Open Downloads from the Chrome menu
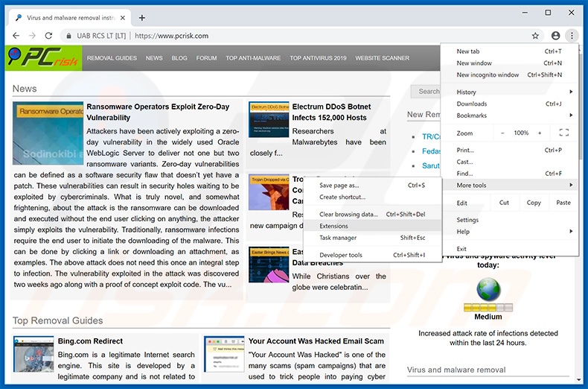Viewport: 588px width, 389px height. [x=509, y=104]
